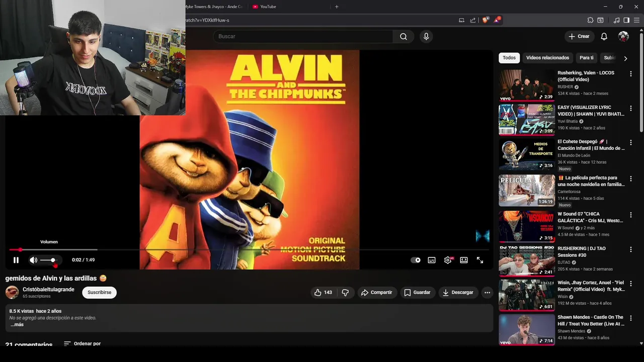644x362 pixels.
Task: Toggle the autoplay switch in the player
Action: pos(416,260)
